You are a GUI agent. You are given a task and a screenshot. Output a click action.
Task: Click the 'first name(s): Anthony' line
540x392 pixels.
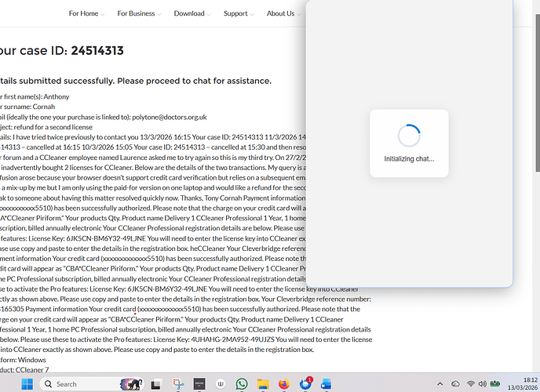point(35,96)
